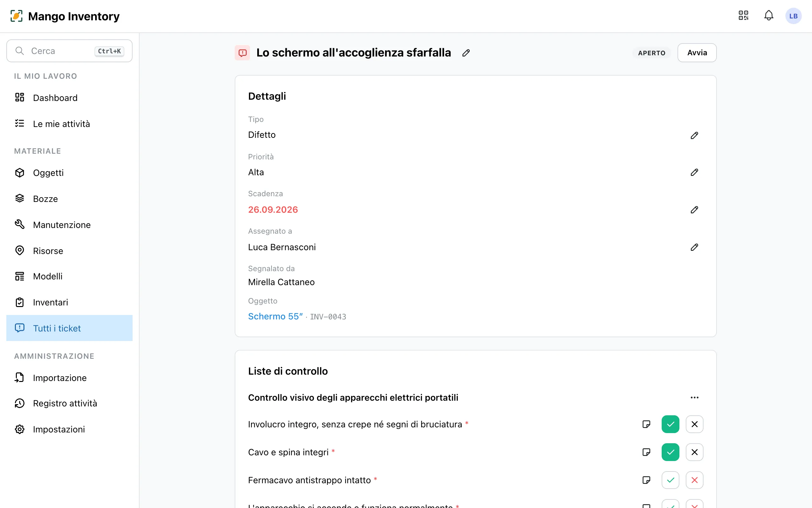
Task: Edit the Priorità field pencil
Action: [694, 172]
